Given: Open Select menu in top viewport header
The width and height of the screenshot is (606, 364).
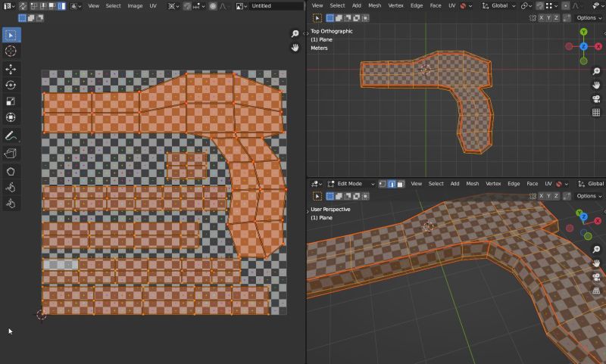Looking at the screenshot, I should pyautogui.click(x=337, y=6).
